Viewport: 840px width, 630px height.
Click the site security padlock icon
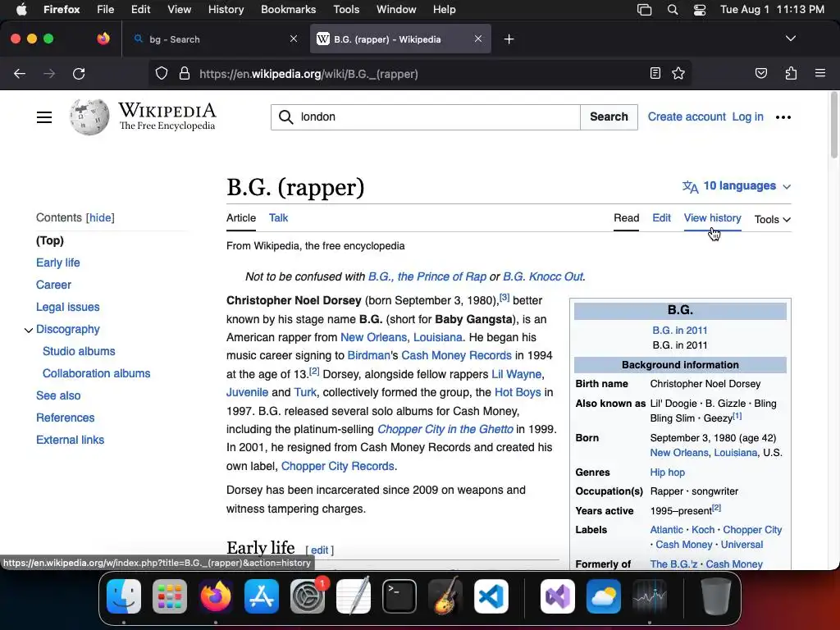tap(185, 74)
